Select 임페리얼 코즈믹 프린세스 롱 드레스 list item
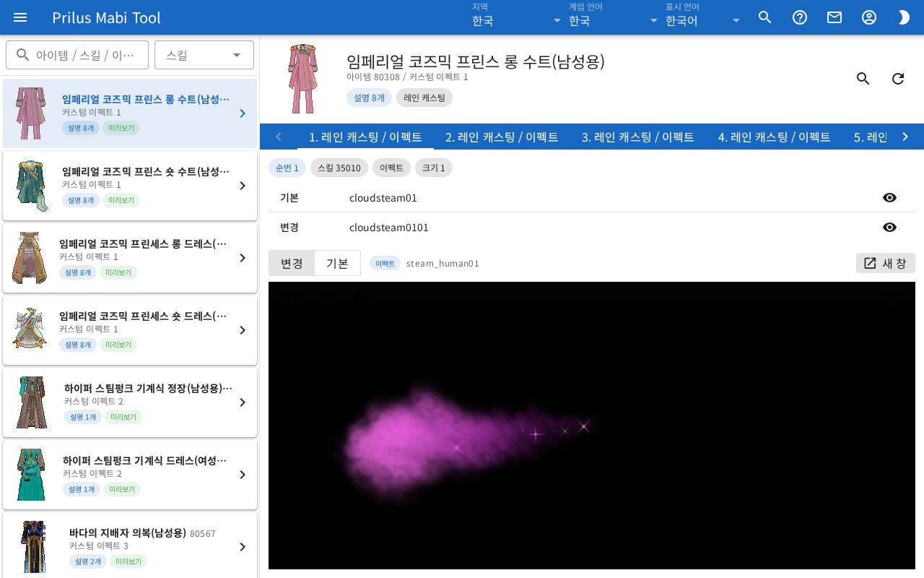Image resolution: width=924 pixels, height=578 pixels. [130, 258]
